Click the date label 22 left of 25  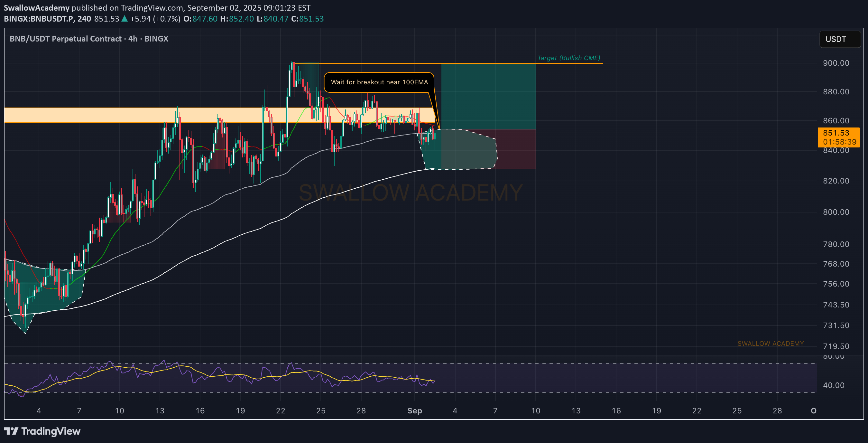[280, 410]
